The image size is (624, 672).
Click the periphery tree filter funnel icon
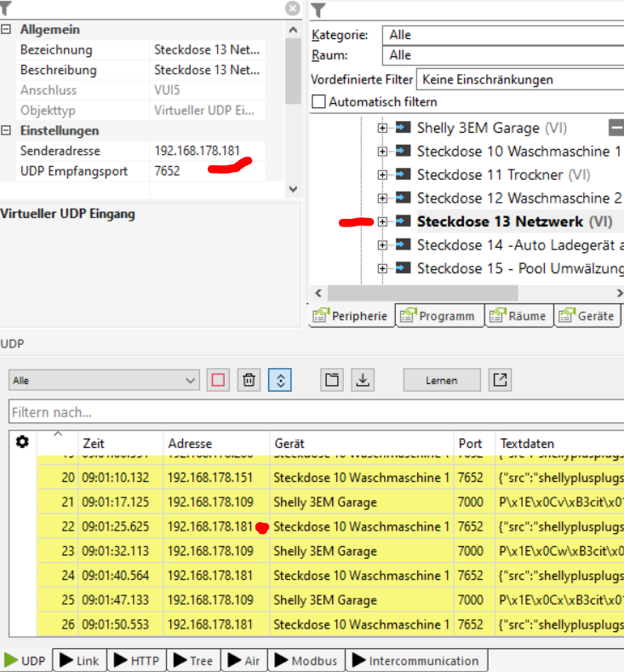318,10
